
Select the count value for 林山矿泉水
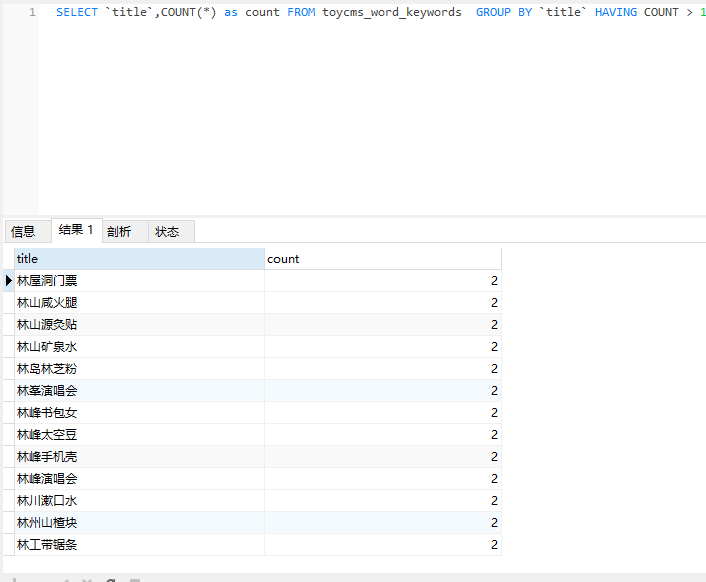[x=383, y=347]
